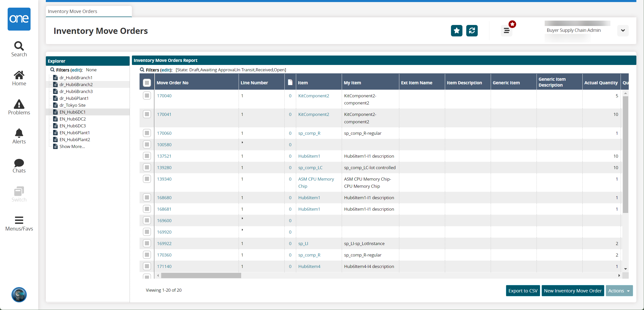
Task: Click the refresh icon in toolbar
Action: tap(472, 30)
